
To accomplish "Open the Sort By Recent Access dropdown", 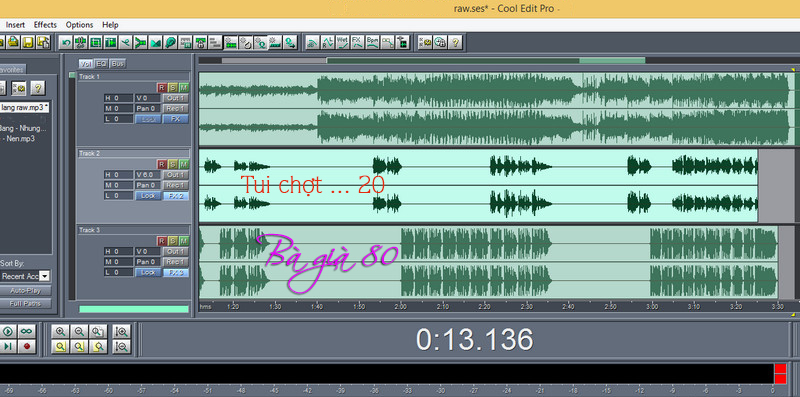I will [44, 276].
